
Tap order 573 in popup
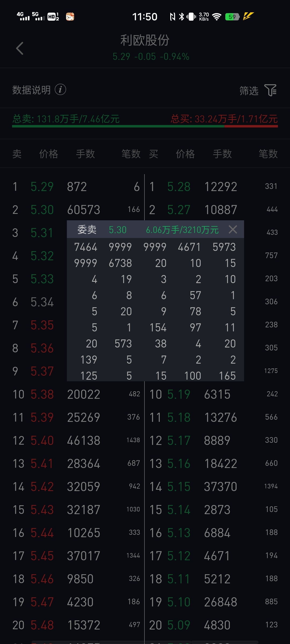[123, 344]
